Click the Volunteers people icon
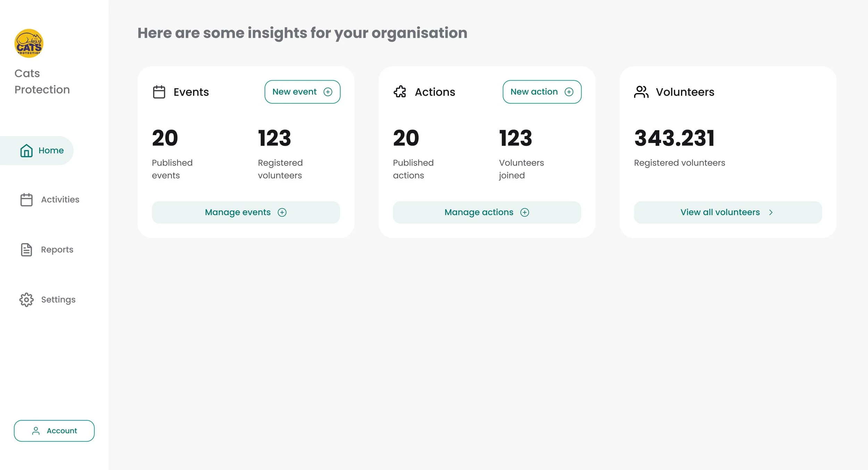868x470 pixels. pyautogui.click(x=641, y=92)
